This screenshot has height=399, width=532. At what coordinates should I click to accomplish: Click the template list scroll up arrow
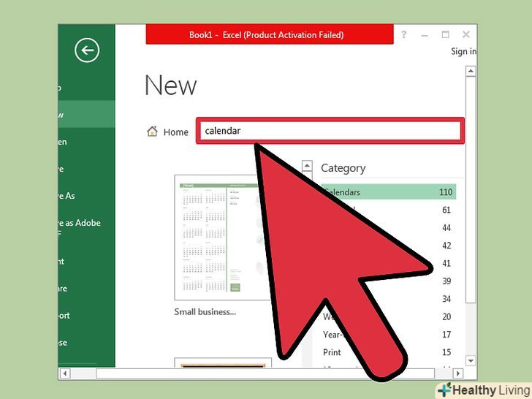click(307, 166)
